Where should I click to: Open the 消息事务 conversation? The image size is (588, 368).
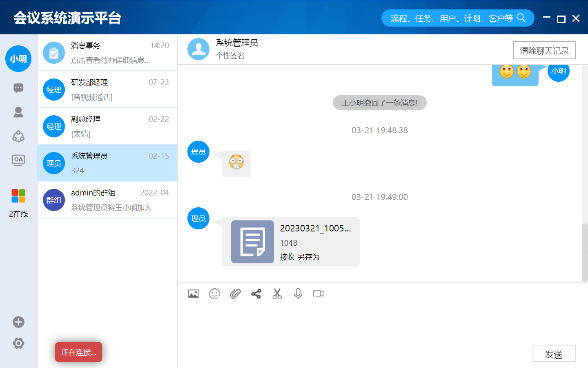coord(107,53)
